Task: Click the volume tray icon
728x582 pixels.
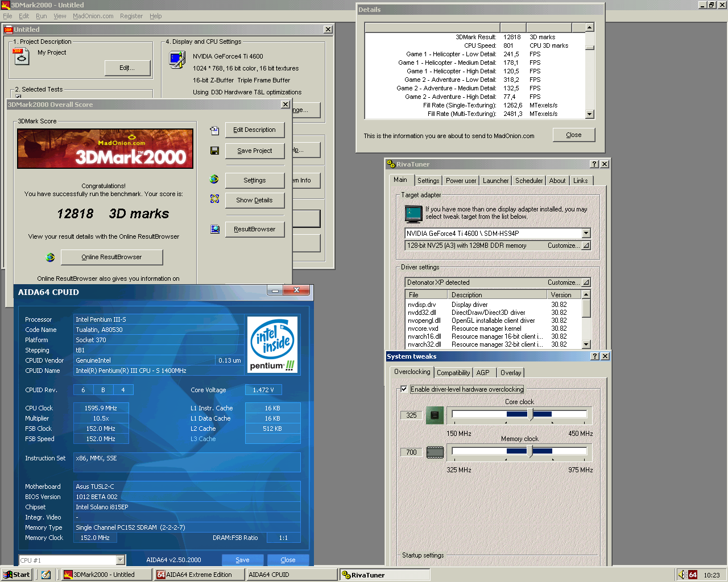Action: 681,575
